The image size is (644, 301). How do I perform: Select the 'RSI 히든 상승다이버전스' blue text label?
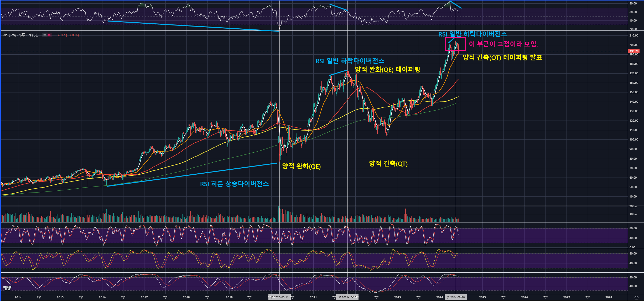[234, 184]
